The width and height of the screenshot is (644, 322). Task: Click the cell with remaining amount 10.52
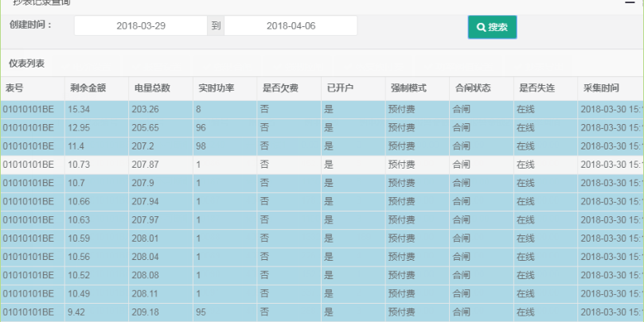pos(80,275)
